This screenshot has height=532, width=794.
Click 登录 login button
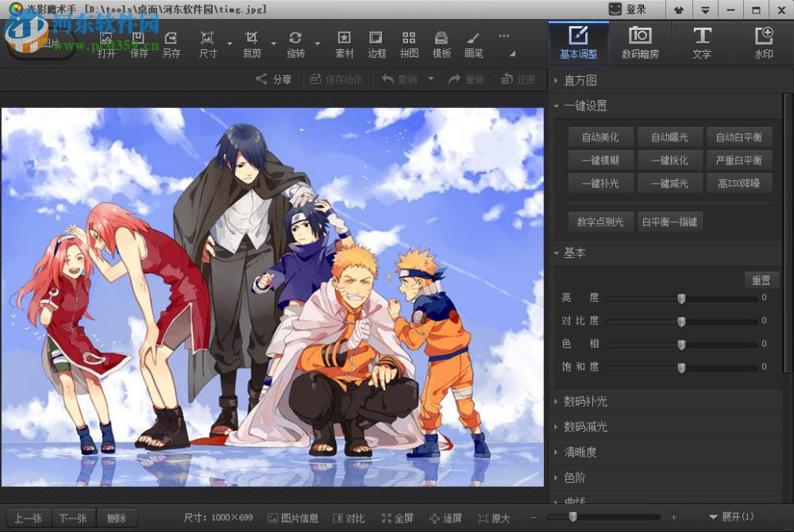[x=627, y=9]
